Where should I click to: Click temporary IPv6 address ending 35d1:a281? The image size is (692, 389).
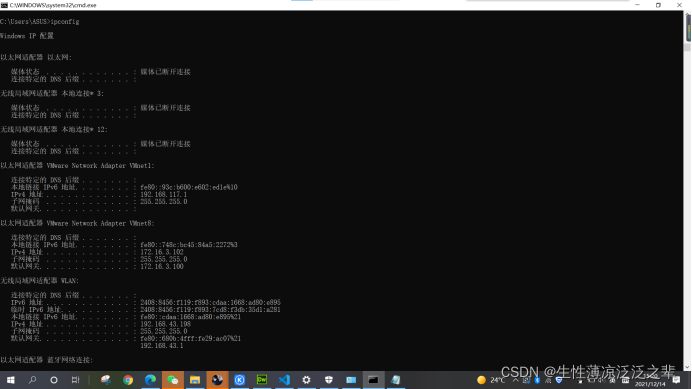tap(211, 310)
